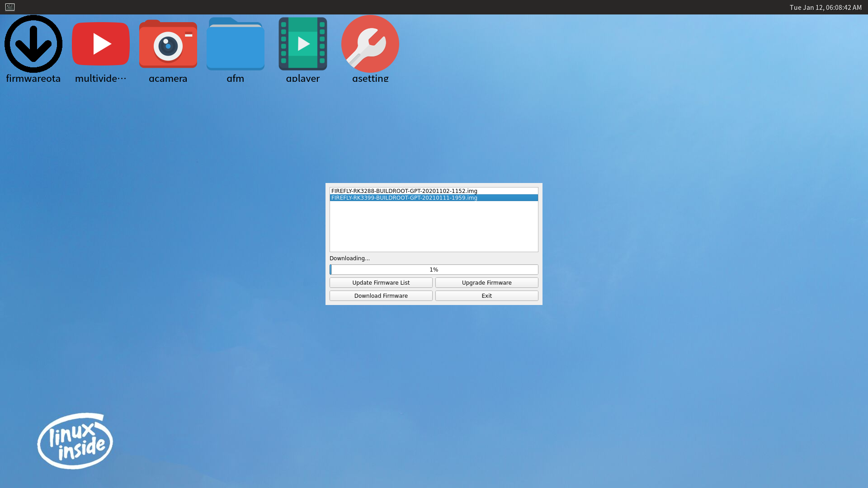Open the qcamera desktop icon
This screenshot has height=488, width=868.
coord(168,44)
